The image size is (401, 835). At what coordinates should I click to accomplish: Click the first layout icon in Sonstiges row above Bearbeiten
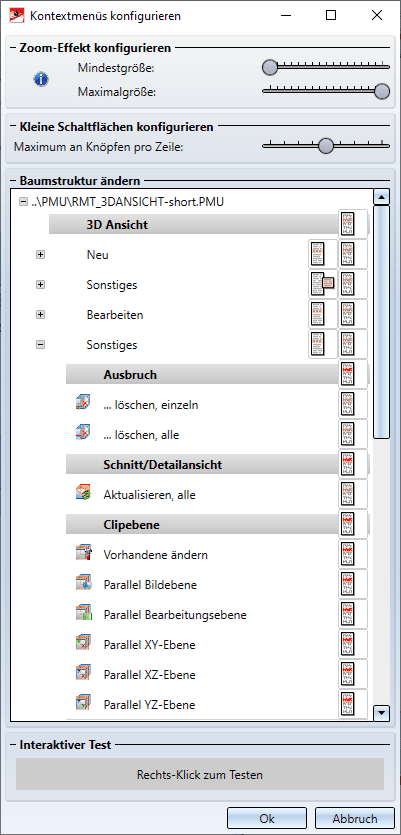click(323, 284)
